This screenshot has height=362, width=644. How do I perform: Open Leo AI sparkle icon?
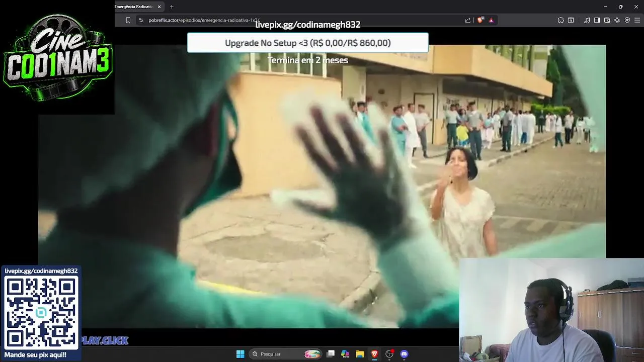point(617,20)
